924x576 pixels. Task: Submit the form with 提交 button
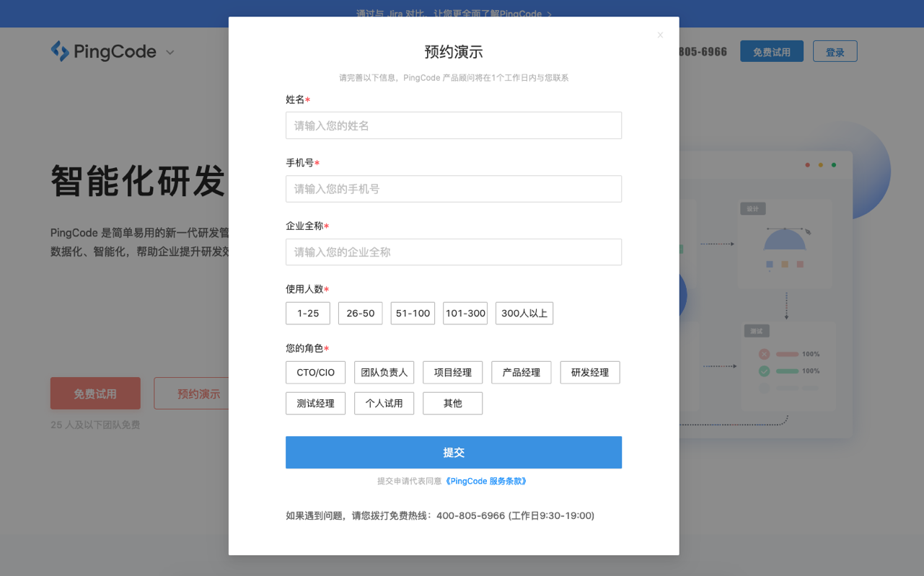tap(454, 453)
